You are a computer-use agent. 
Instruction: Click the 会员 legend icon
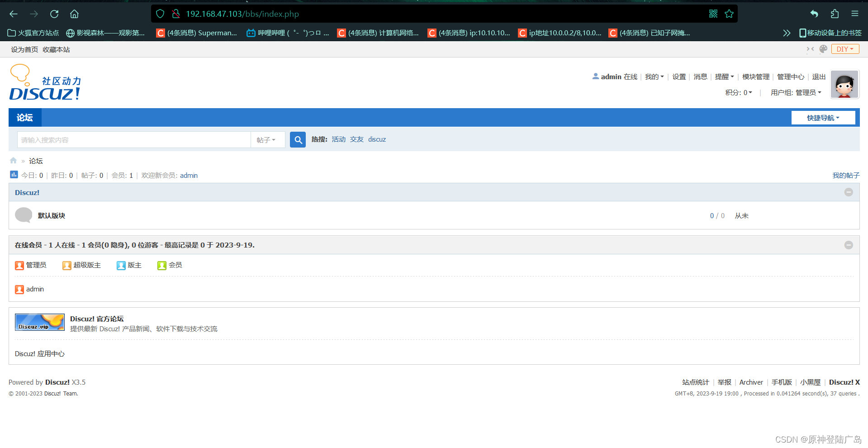162,265
